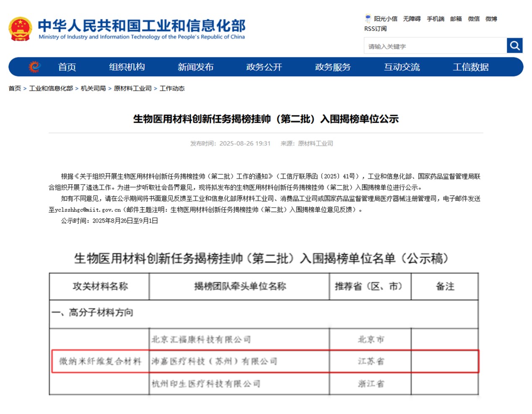Click 工作动态 in the breadcrumb
The image size is (532, 414).
(x=172, y=89)
